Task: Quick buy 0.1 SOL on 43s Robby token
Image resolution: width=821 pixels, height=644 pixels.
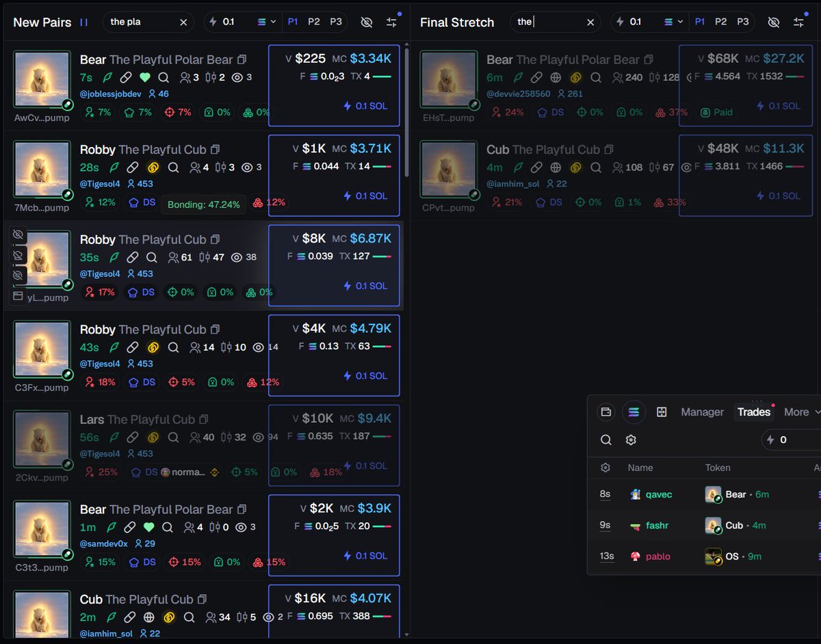Action: tap(365, 375)
